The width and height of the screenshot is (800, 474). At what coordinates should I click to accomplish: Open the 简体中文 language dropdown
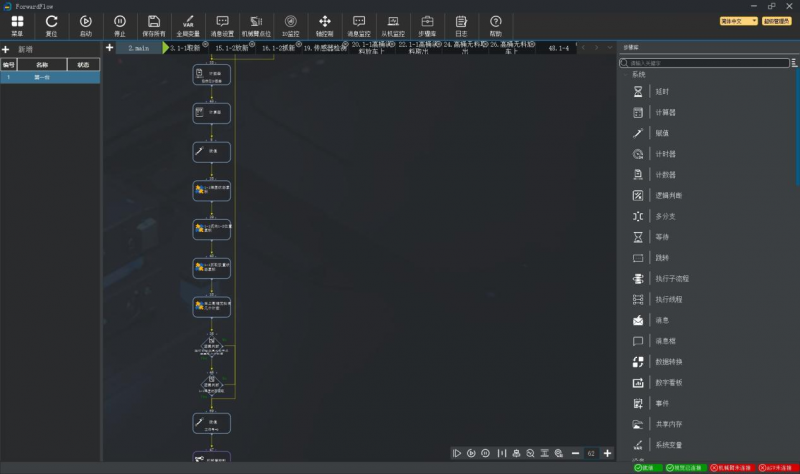[x=737, y=20]
